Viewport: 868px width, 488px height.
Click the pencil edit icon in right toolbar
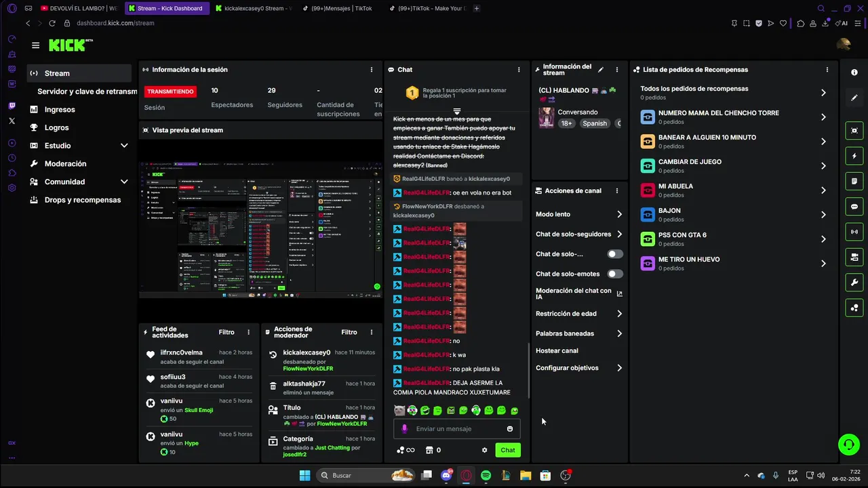pos(854,98)
